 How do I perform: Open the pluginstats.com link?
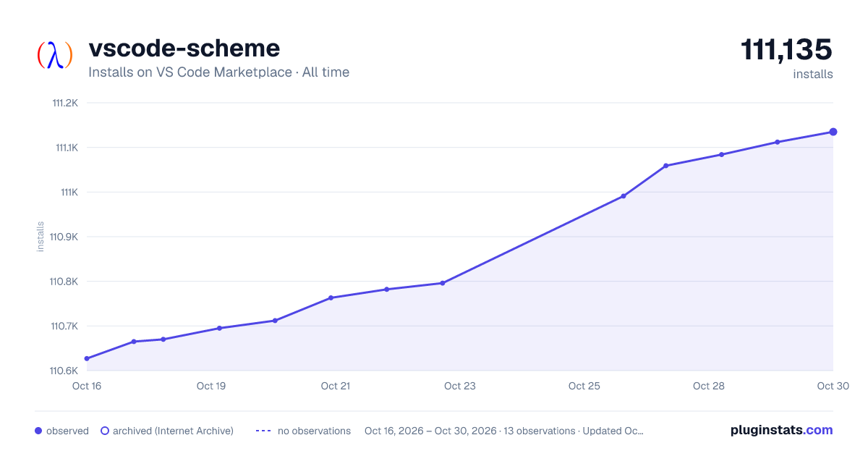pyautogui.click(x=781, y=430)
